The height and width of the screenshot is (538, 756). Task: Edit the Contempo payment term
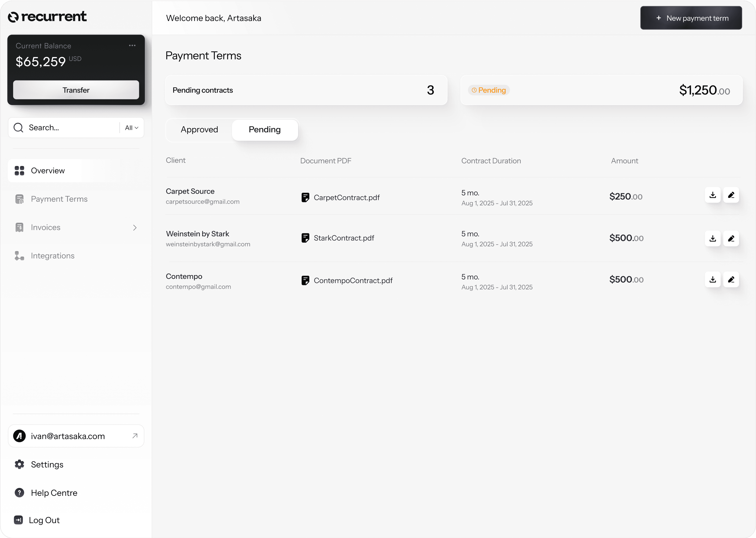(731, 280)
